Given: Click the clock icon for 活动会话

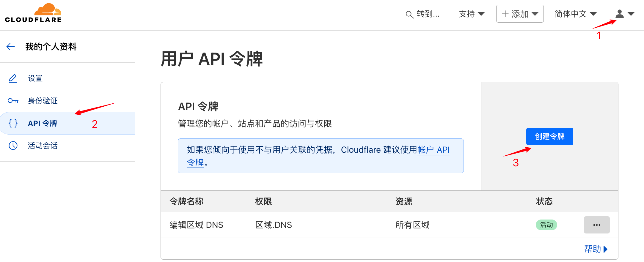Looking at the screenshot, I should [x=13, y=146].
